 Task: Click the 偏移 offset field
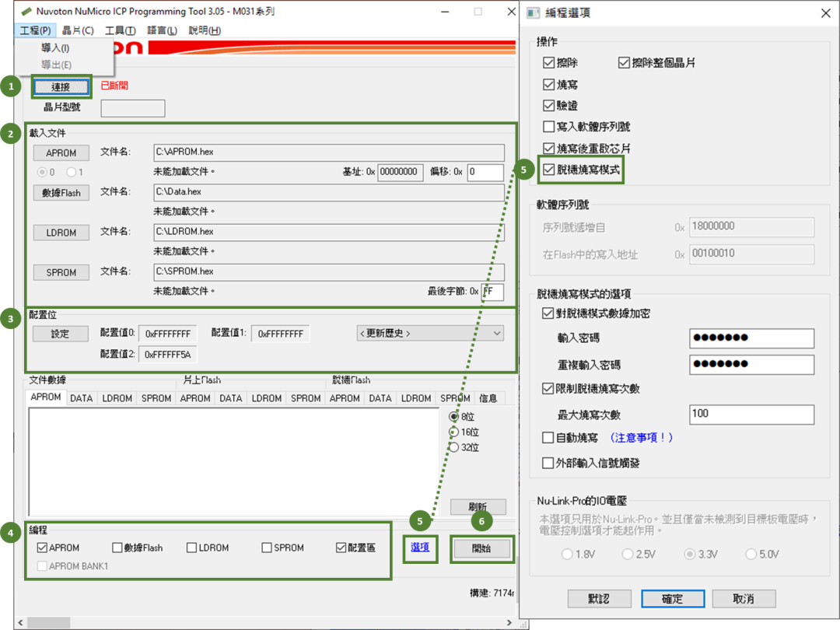coord(485,172)
